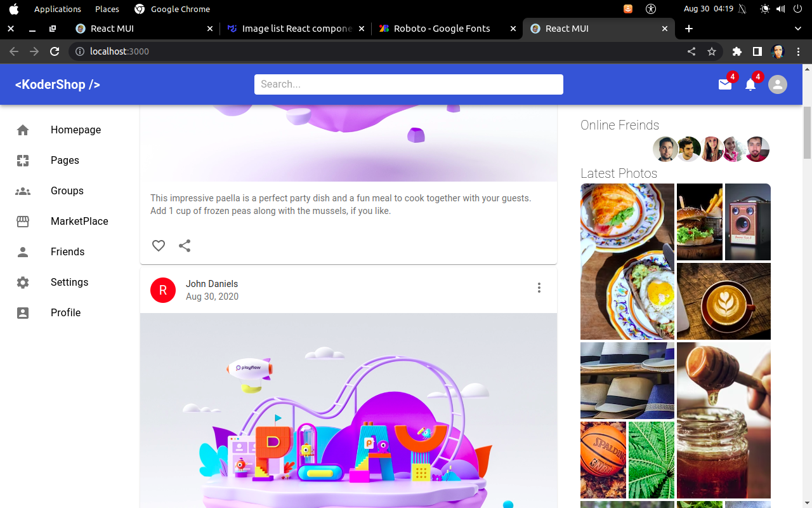This screenshot has height=508, width=812.
Task: Click the Profile account box icon
Action: pyautogui.click(x=23, y=312)
